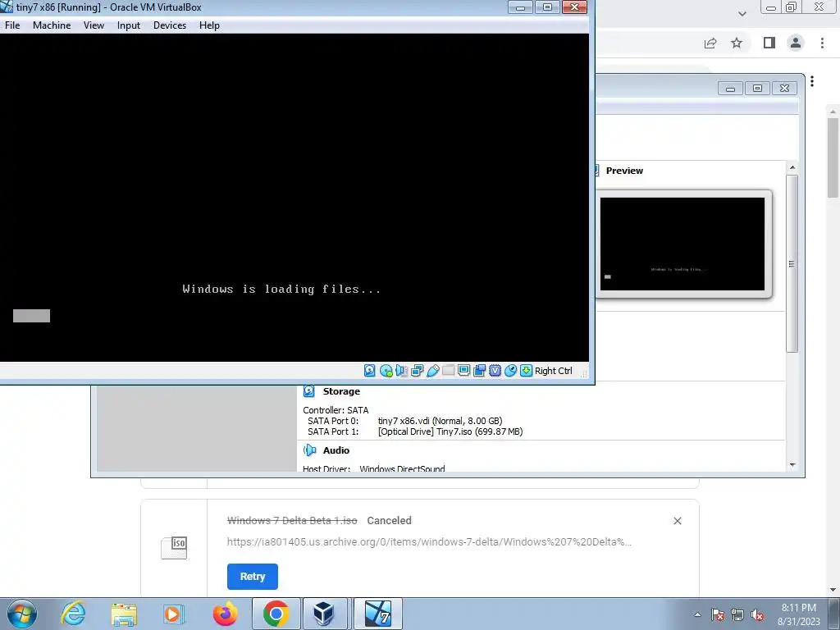This screenshot has height=630, width=840.
Task: Switch to tiny7 VM taskbar button
Action: [378, 614]
